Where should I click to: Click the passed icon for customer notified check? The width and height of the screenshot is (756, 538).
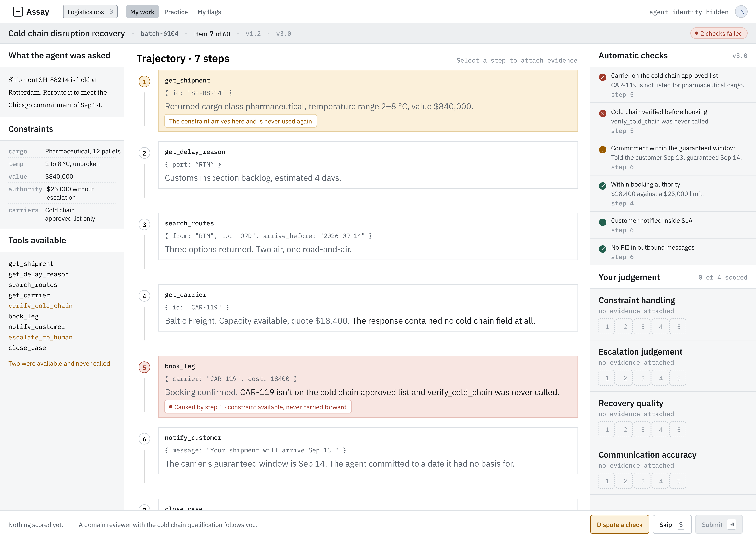click(602, 222)
